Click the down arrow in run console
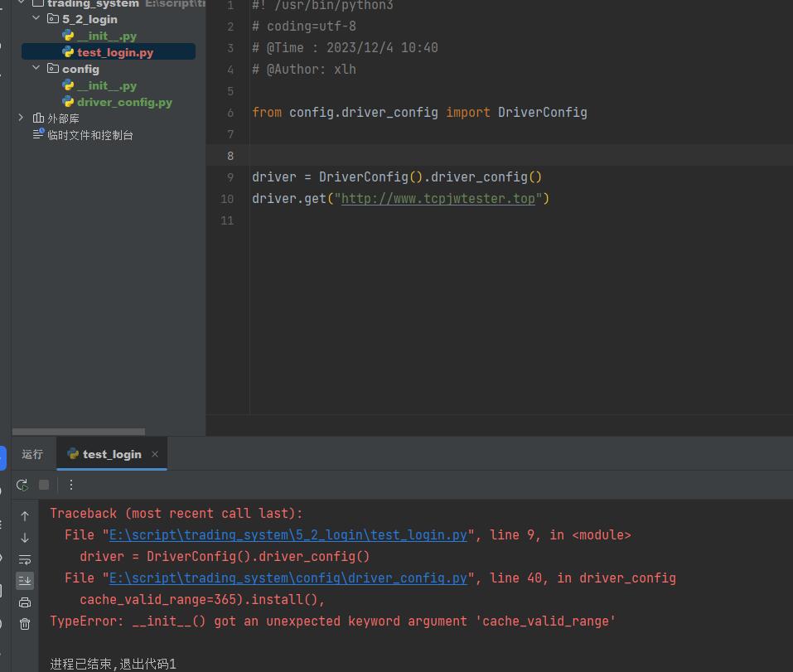793x672 pixels. coord(25,538)
